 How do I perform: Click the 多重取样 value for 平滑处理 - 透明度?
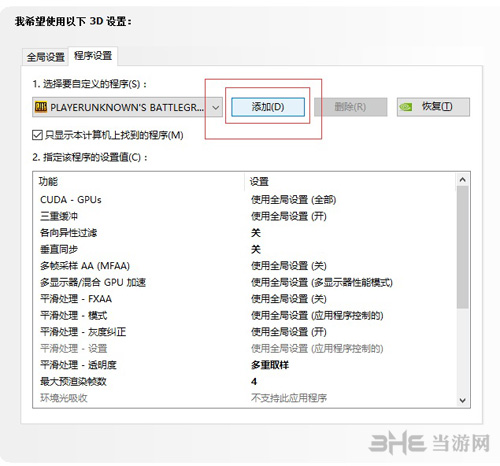tap(270, 365)
